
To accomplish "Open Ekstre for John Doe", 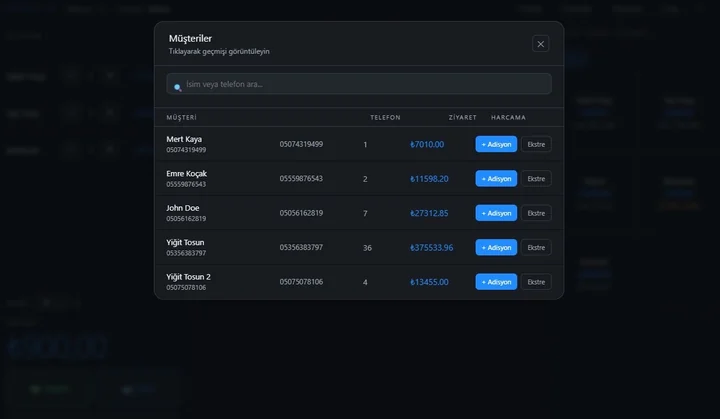I will (536, 213).
